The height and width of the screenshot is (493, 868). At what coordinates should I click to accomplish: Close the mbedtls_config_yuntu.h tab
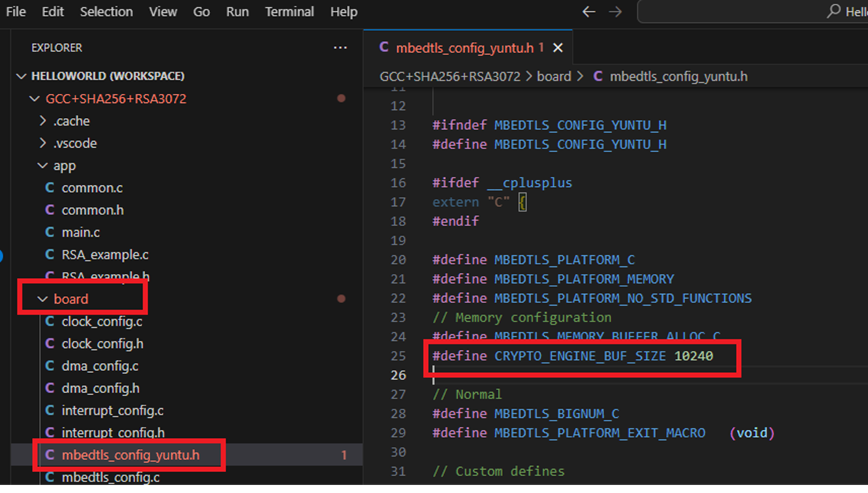click(558, 48)
